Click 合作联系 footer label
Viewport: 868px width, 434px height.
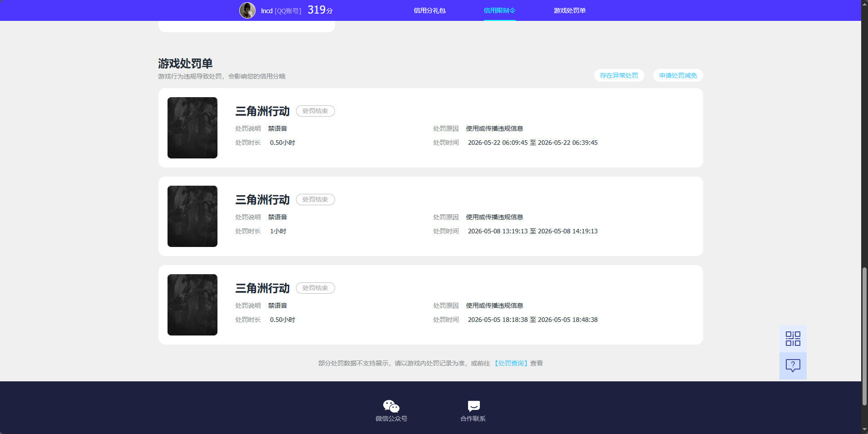473,419
